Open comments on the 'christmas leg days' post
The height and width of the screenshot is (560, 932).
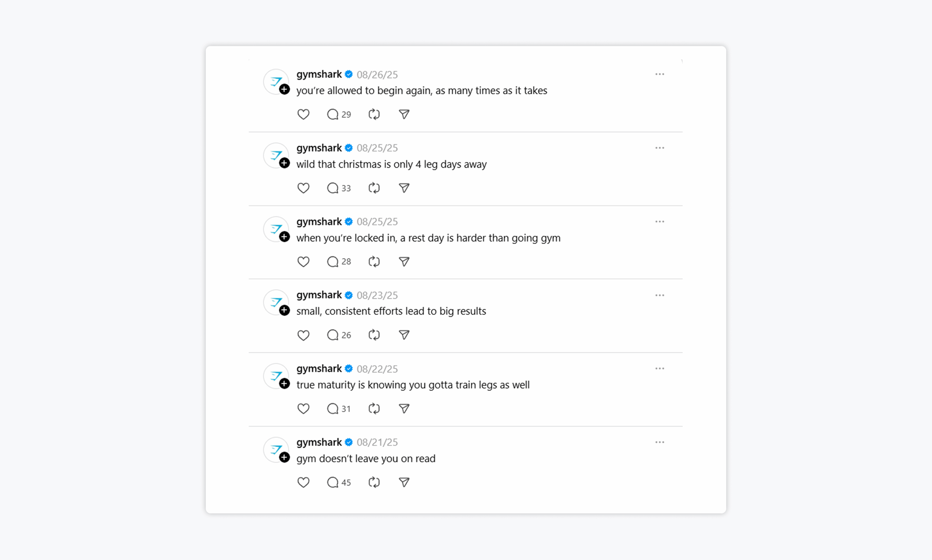pos(339,188)
